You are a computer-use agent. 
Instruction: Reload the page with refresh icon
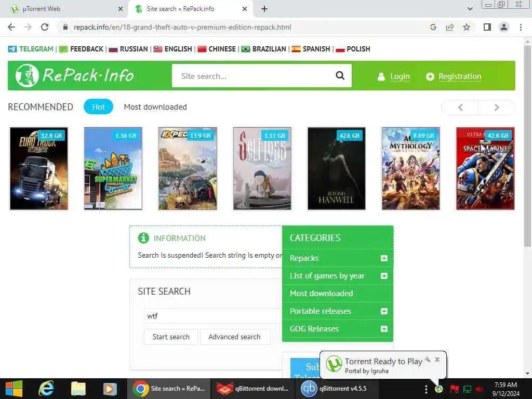45,27
